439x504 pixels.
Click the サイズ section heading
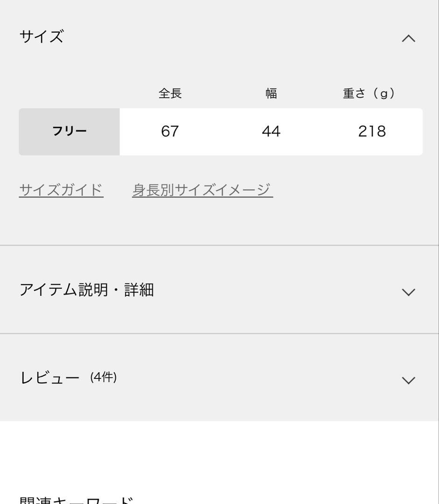tap(42, 36)
